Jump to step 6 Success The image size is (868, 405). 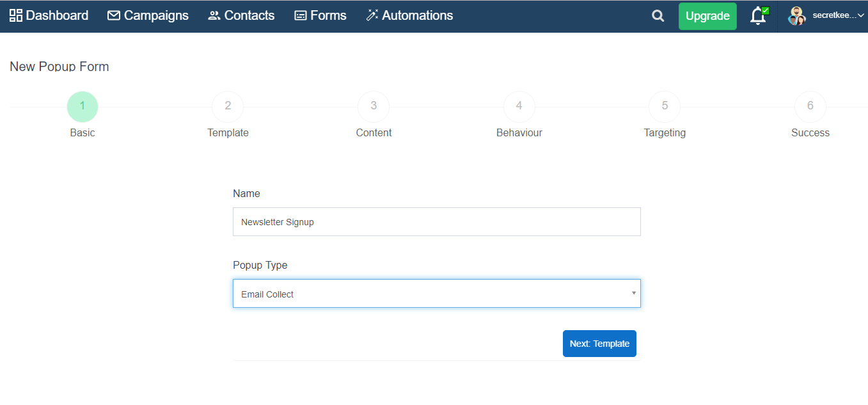point(810,107)
